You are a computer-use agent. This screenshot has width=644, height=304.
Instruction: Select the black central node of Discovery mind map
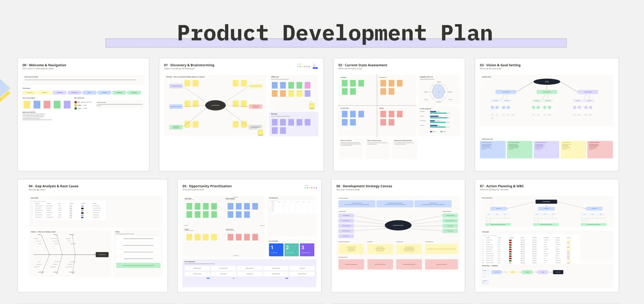pos(215,105)
